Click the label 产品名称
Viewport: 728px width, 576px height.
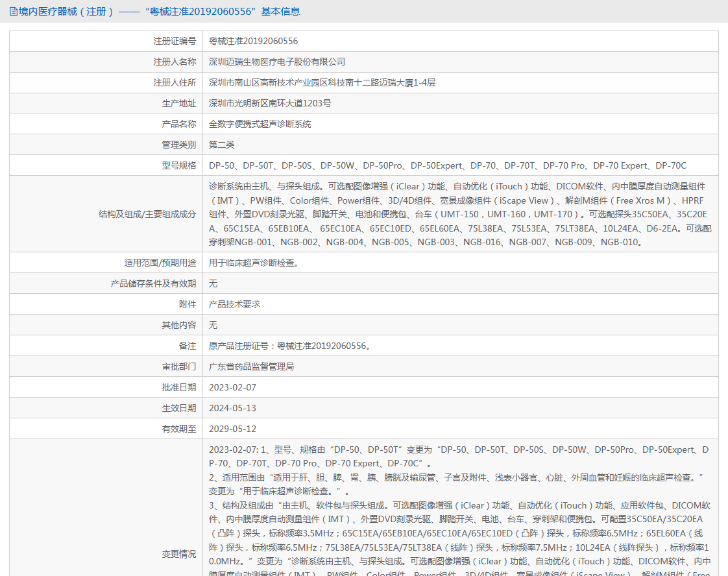pyautogui.click(x=178, y=124)
